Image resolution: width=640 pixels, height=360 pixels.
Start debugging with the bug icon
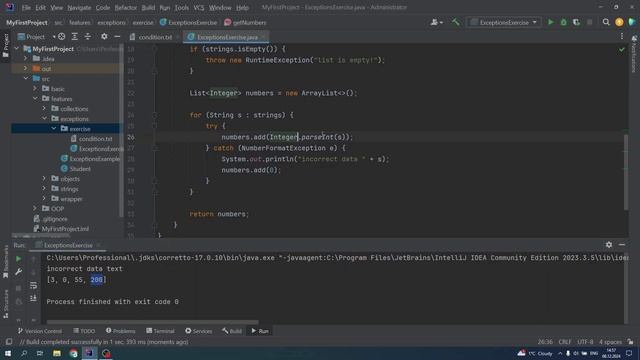(x=564, y=22)
